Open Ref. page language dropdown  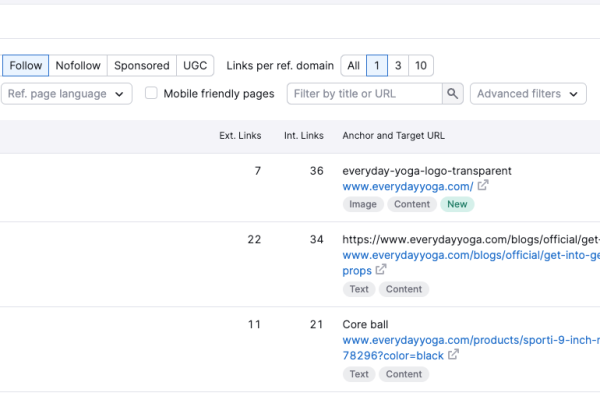67,94
